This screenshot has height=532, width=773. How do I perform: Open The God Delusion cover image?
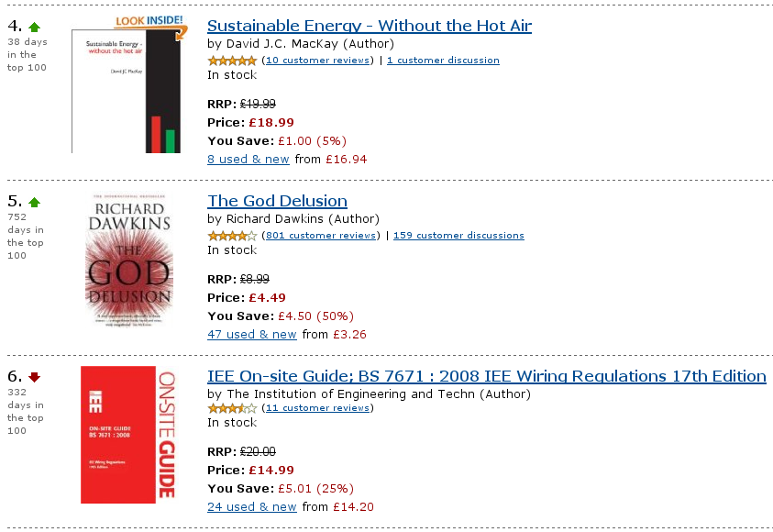coord(129,260)
